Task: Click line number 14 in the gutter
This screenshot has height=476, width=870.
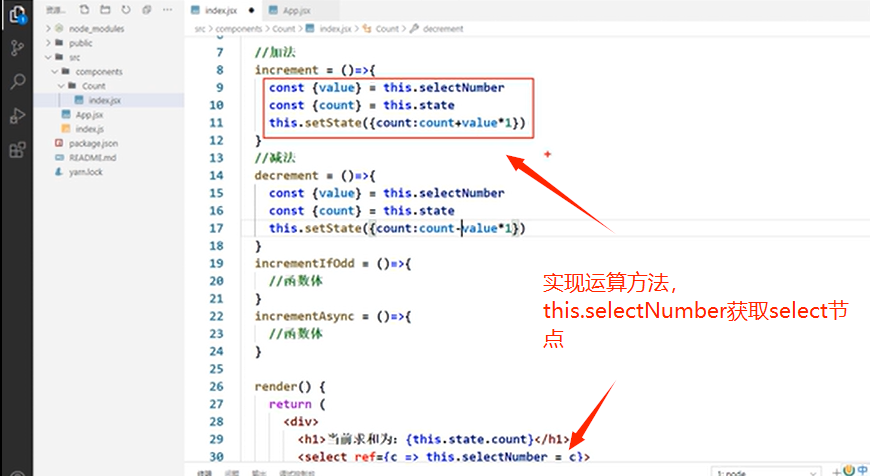Action: [x=216, y=175]
